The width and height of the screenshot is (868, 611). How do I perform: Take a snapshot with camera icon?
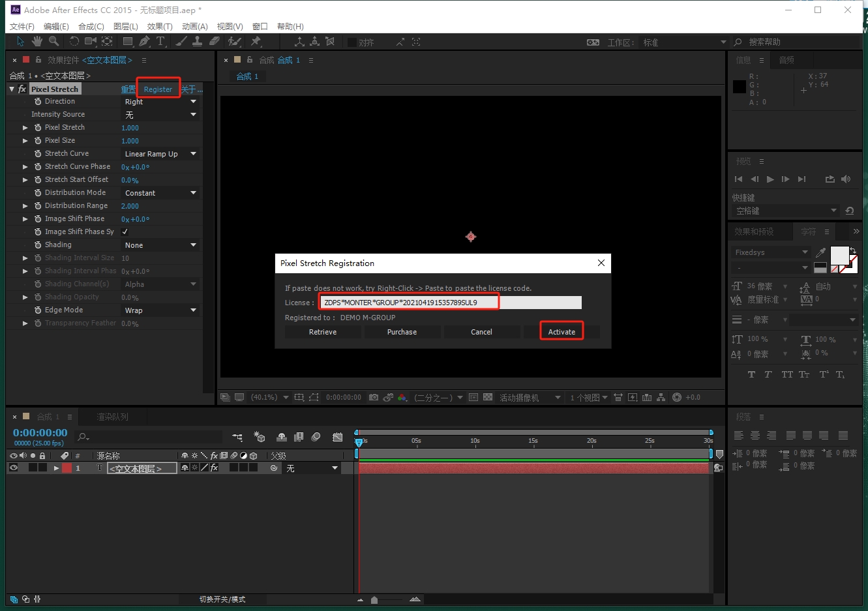(374, 397)
